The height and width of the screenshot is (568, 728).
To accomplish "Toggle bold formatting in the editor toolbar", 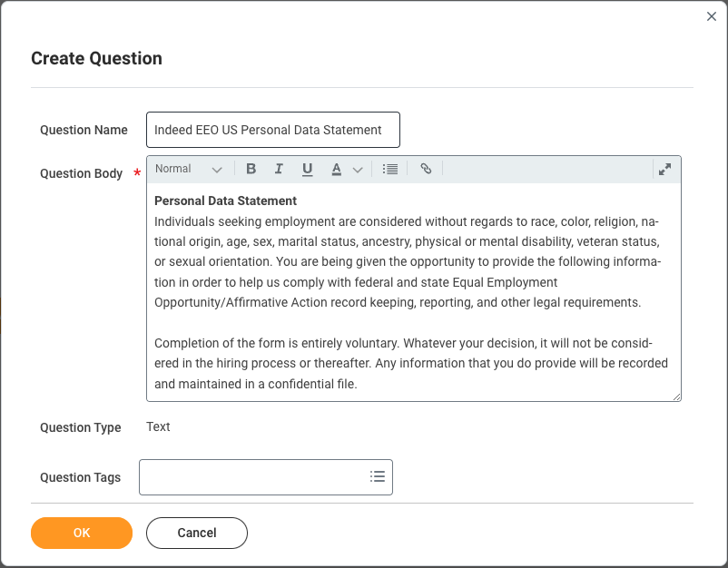I will pyautogui.click(x=251, y=169).
